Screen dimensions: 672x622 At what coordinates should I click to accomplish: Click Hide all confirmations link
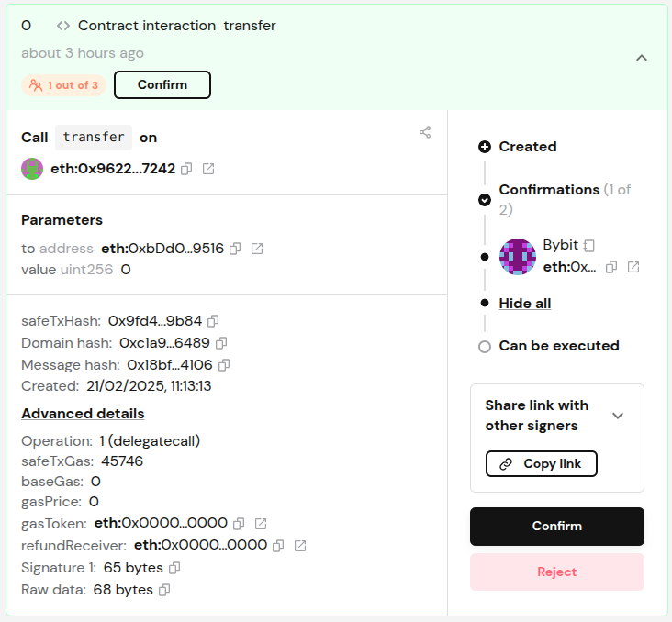point(524,303)
